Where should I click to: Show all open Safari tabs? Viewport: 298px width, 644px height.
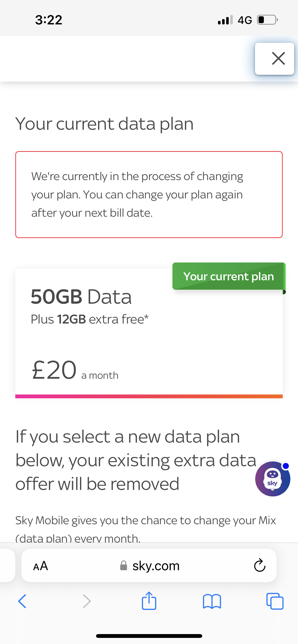[275, 601]
